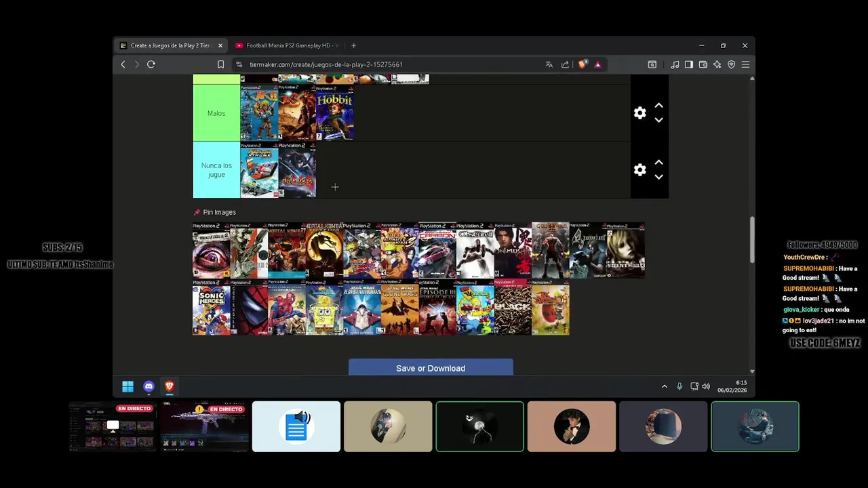Select Star Wars Clone Wars cover
The image size is (868, 488).
pyautogui.click(x=399, y=307)
